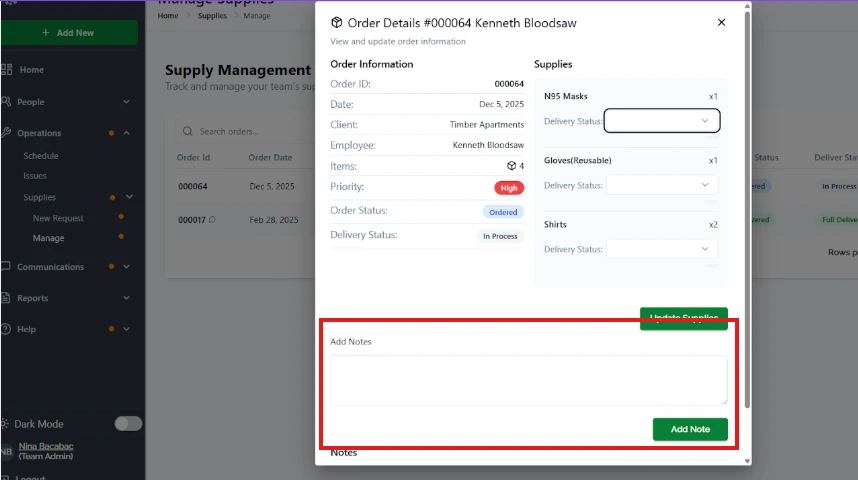858x480 pixels.
Task: Click the package icon beside Order Details title
Action: 337,23
